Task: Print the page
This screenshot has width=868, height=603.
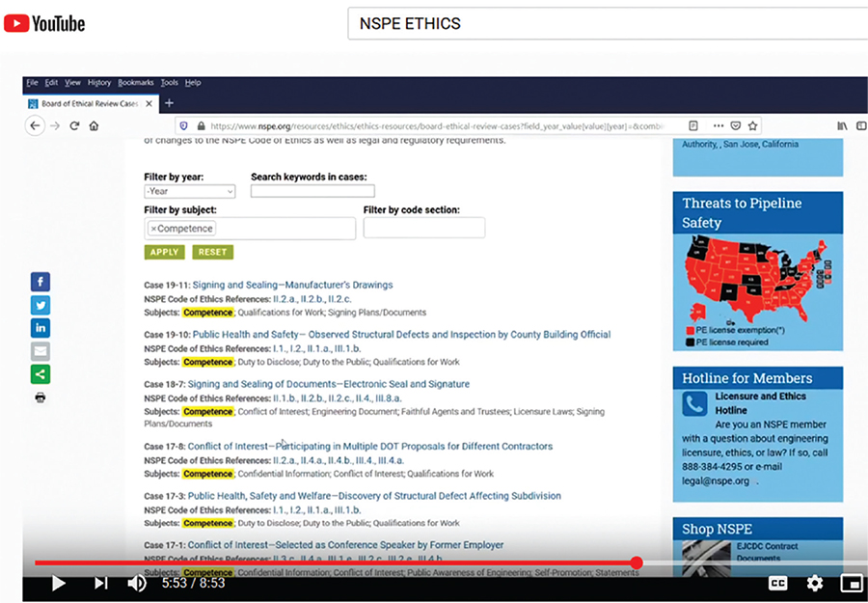Action: coord(40,397)
